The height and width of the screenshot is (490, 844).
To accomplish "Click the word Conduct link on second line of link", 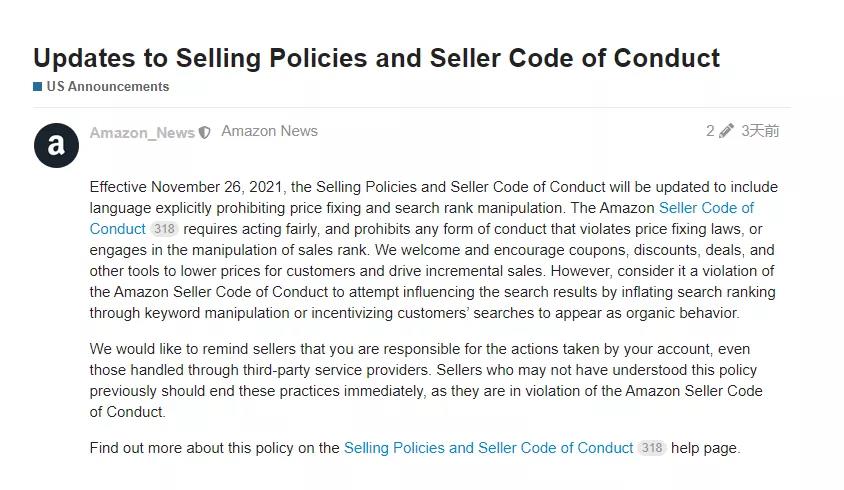I will (x=117, y=229).
